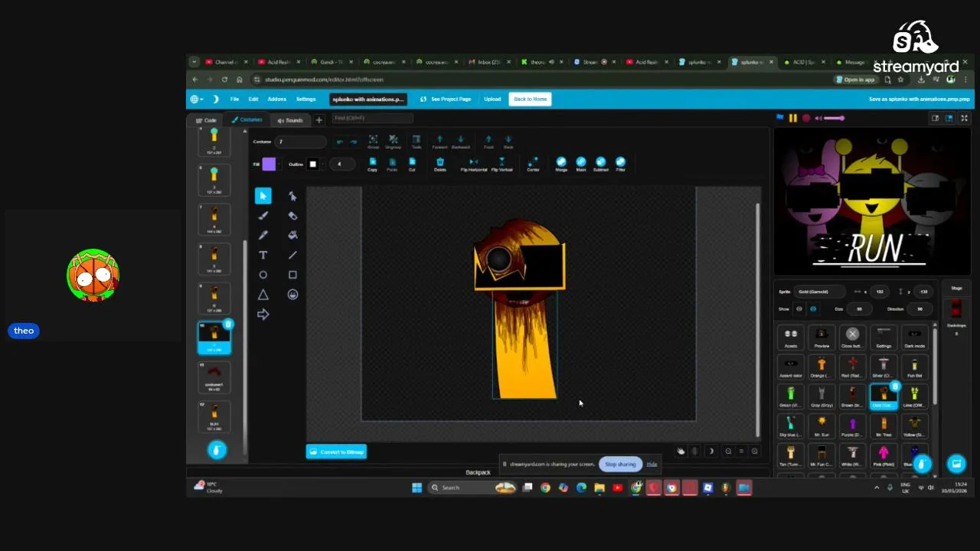Adjust the stage volume slider
Viewport: 980px width, 551px height.
835,118
